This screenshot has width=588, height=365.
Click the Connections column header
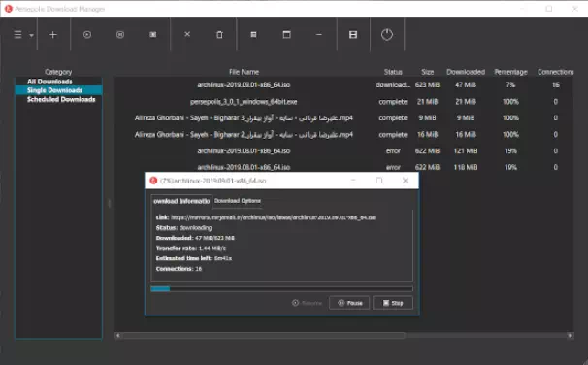(556, 72)
